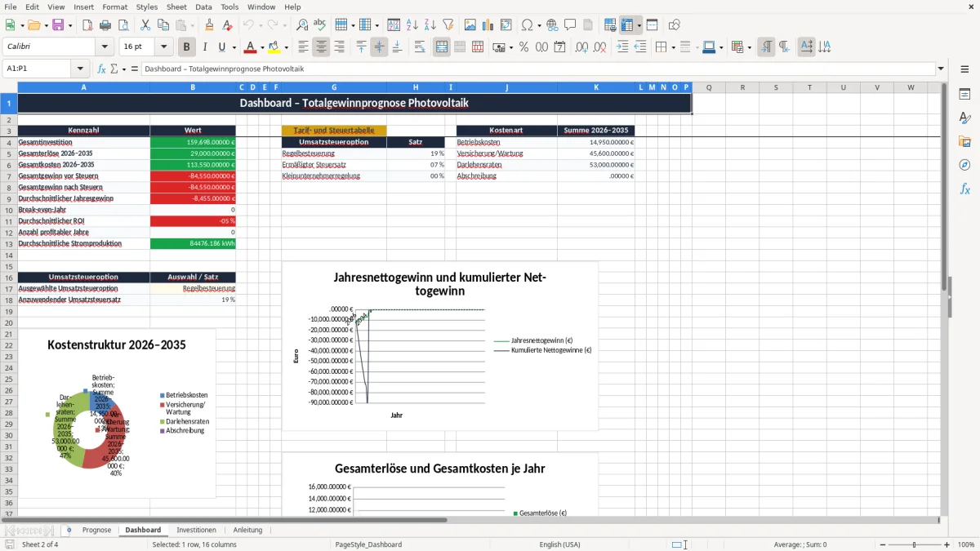Viewport: 980px width, 551px height.
Task: Click the Copy icon
Action: point(163,25)
